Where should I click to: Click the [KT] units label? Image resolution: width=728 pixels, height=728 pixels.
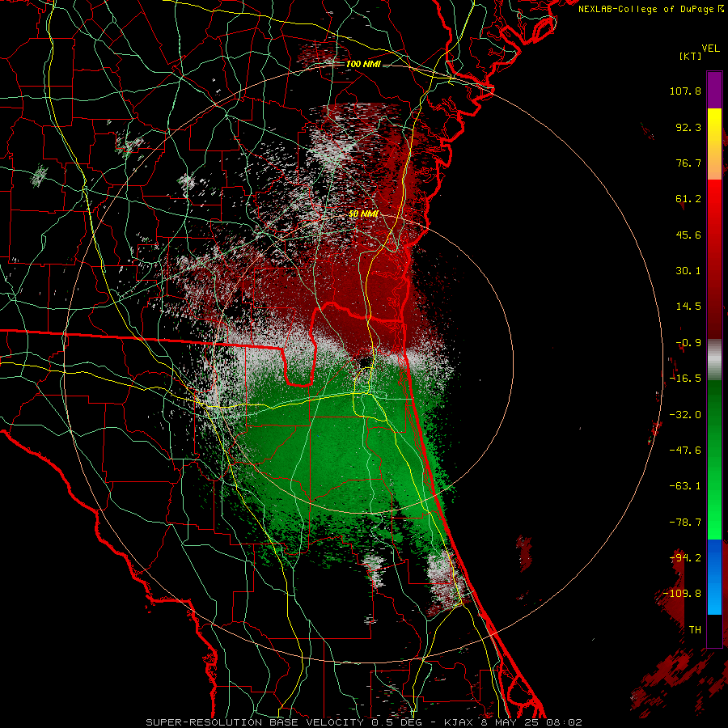coord(690,56)
